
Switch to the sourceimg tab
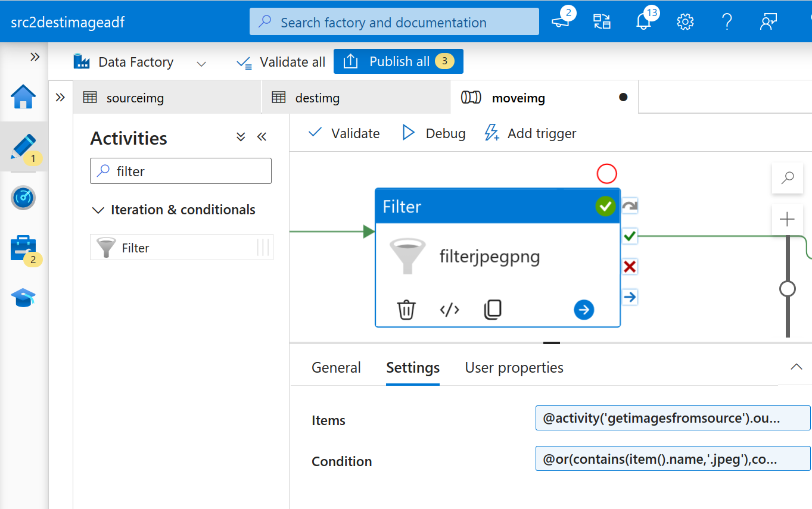pos(167,98)
